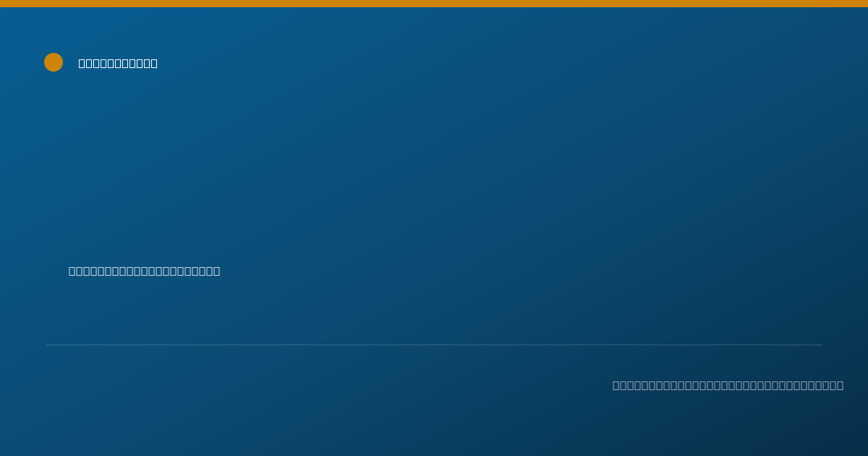Viewport: 868px width, 456px height.
Task: Click the orange accent bar at top edge
Action: (x=434, y=4)
